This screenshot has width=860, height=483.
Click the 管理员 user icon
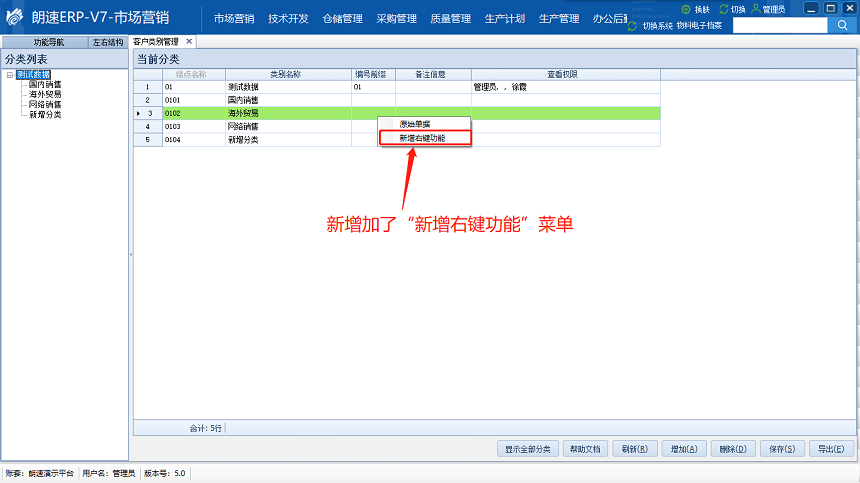click(x=756, y=9)
